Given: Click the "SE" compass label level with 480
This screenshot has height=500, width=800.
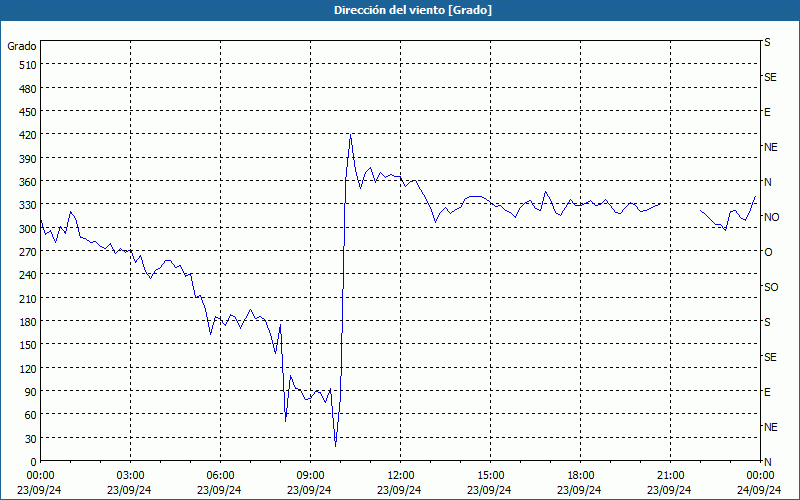Looking at the screenshot, I should (x=770, y=77).
